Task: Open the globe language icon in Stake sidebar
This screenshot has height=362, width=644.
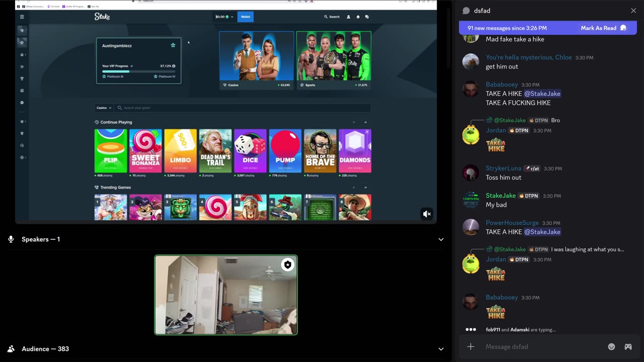Action: (22, 157)
